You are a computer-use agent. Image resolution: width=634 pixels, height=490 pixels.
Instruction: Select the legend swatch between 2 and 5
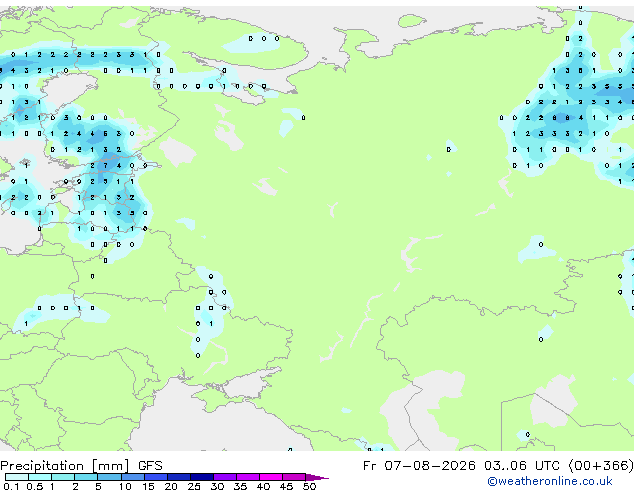pyautogui.click(x=86, y=477)
